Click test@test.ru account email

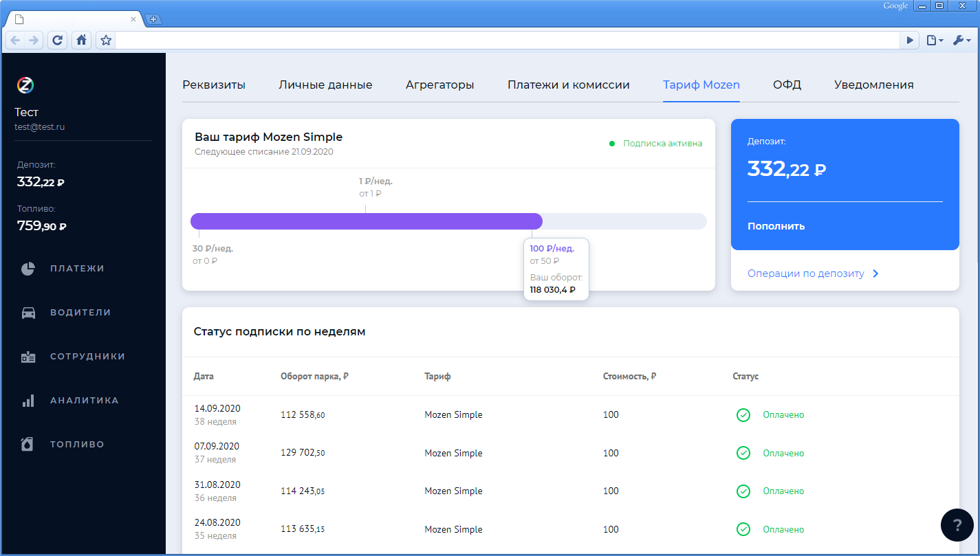pos(40,127)
